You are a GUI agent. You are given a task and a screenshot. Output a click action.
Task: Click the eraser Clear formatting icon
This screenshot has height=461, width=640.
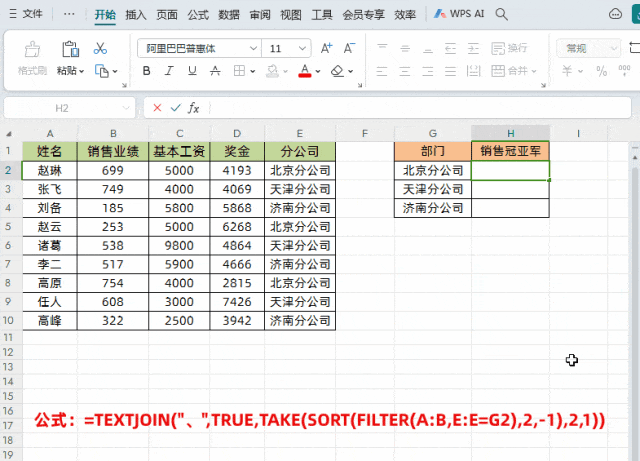click(337, 71)
